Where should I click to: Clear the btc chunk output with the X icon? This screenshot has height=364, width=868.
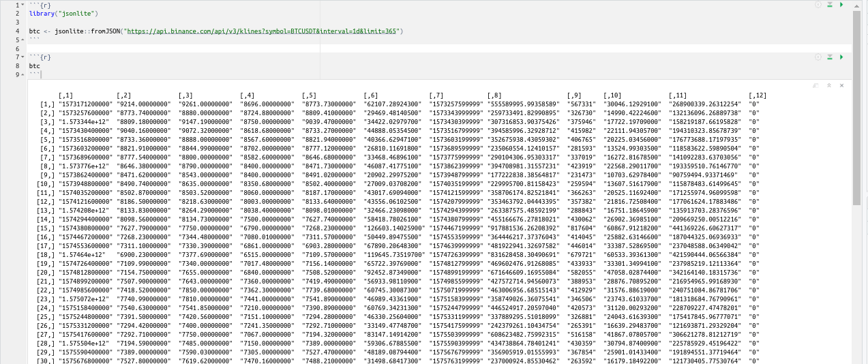tap(842, 85)
